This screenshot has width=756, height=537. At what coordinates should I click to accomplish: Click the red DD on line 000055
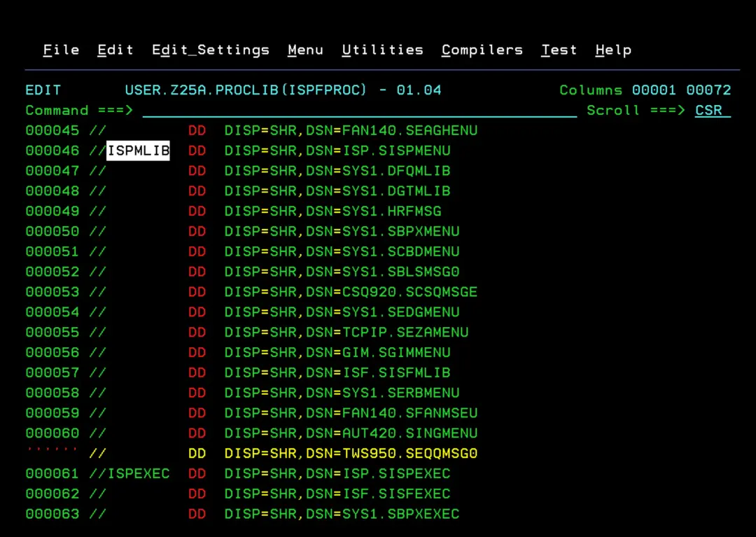pos(197,333)
